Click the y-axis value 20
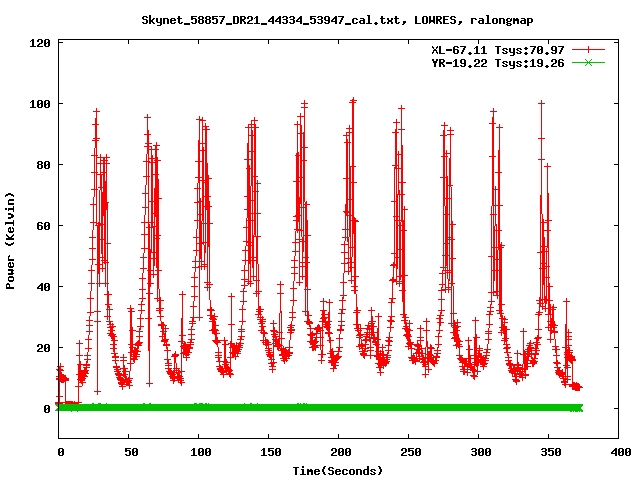 (x=43, y=348)
